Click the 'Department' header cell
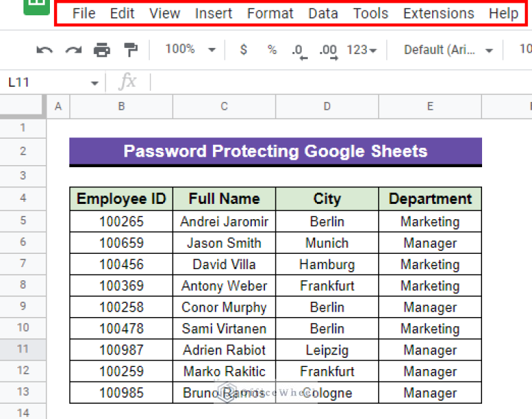532x419 pixels. click(x=430, y=198)
